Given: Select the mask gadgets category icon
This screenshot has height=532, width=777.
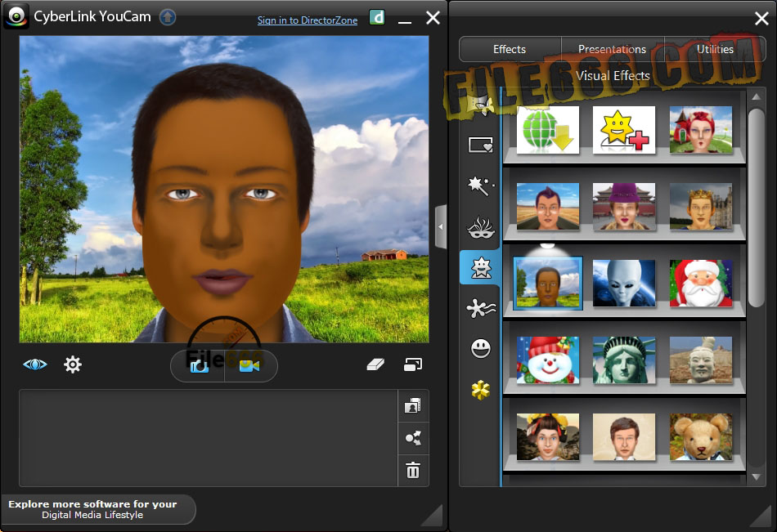Looking at the screenshot, I should coord(480,228).
